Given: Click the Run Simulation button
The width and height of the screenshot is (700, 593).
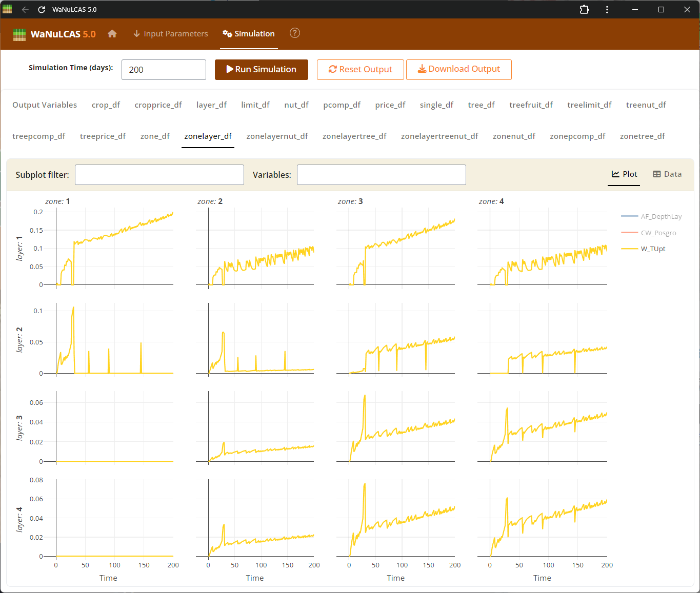Looking at the screenshot, I should pyautogui.click(x=262, y=70).
